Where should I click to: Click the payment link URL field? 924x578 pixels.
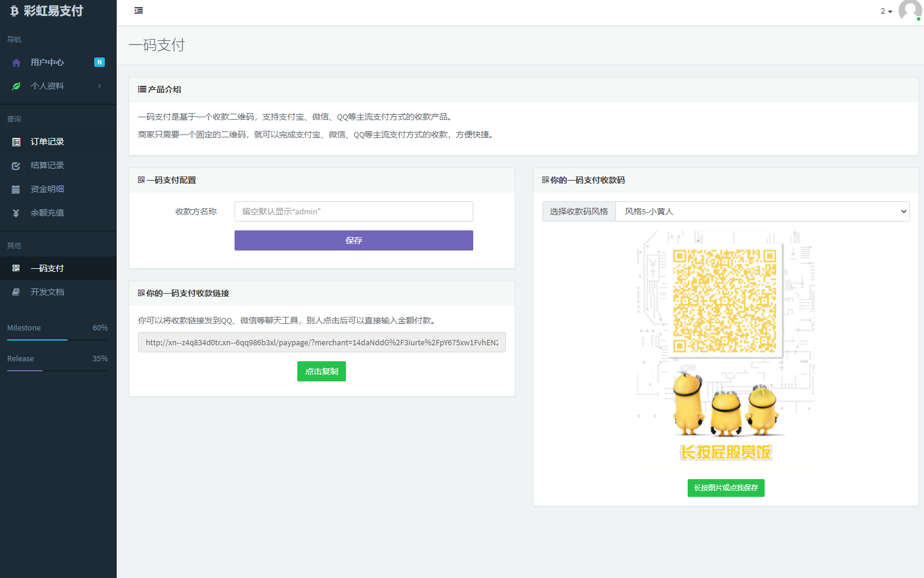[322, 342]
